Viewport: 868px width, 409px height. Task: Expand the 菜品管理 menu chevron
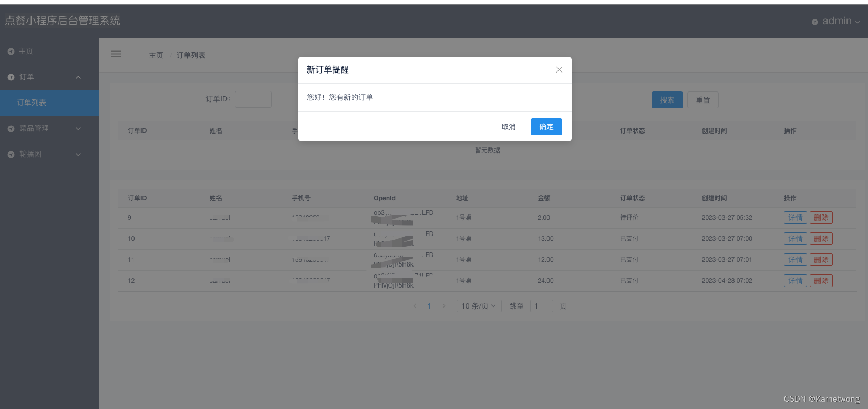(78, 129)
